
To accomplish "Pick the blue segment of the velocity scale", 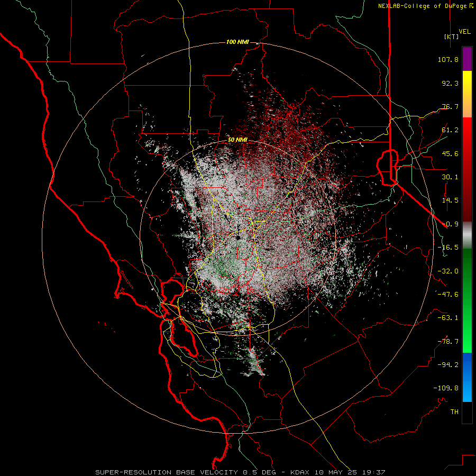I will [x=467, y=377].
